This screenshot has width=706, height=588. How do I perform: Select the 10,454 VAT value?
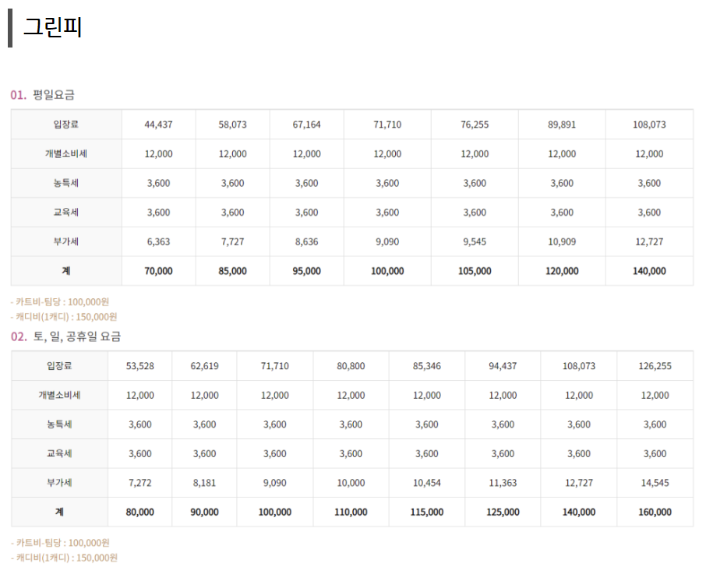[x=427, y=483]
